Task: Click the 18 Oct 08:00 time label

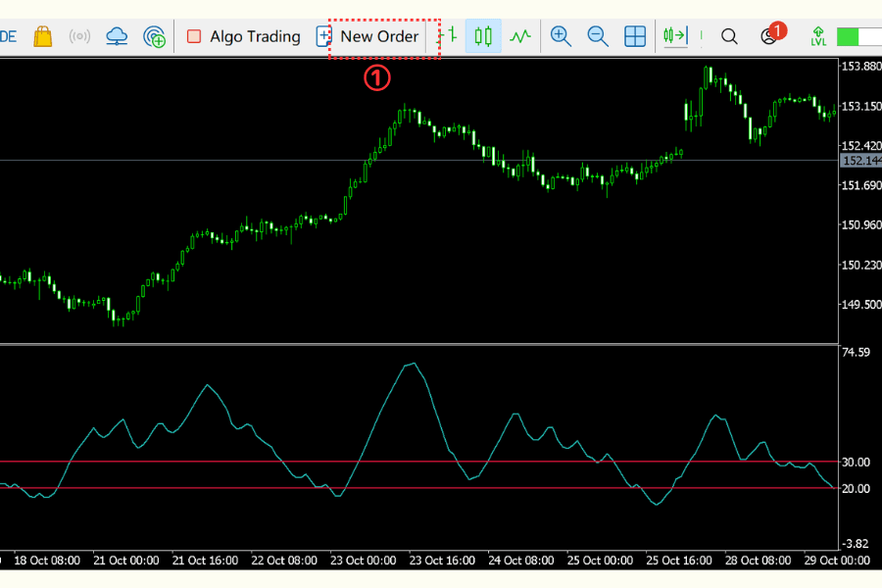Action: click(x=47, y=561)
